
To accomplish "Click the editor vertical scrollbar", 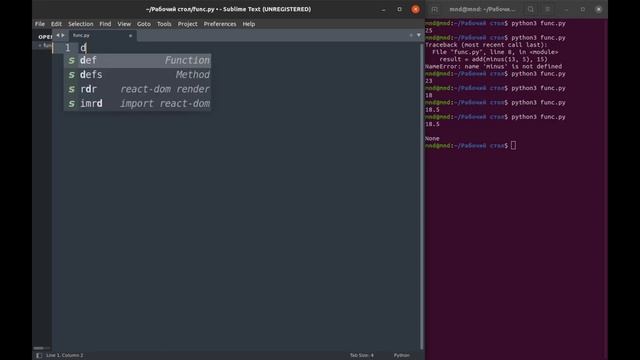I will tap(422, 196).
